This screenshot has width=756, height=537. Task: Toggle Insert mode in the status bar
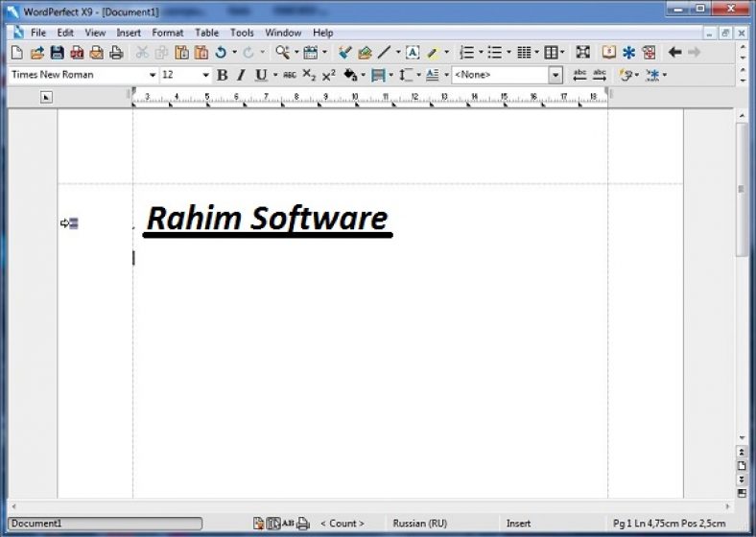pyautogui.click(x=518, y=523)
